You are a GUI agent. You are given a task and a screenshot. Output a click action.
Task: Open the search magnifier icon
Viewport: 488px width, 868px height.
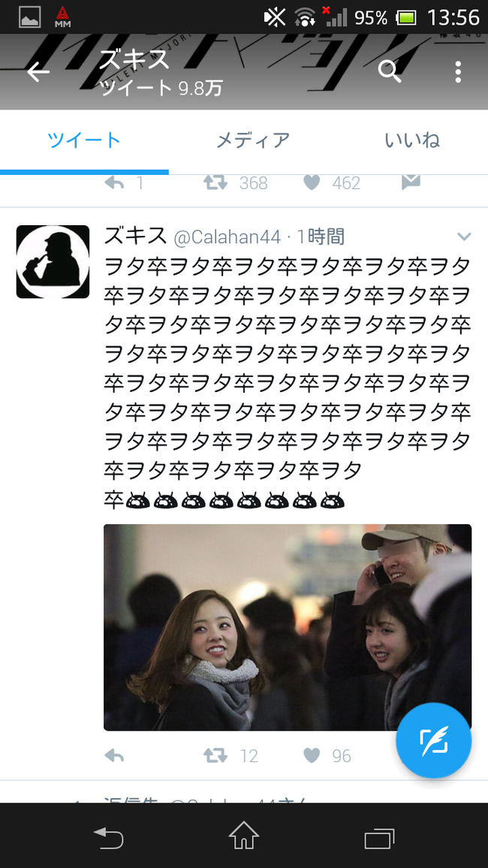(390, 72)
